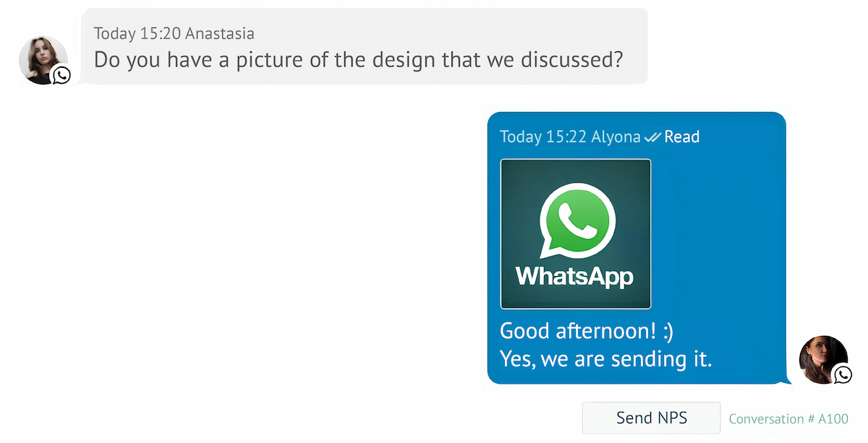
Task: Click the WhatsApp wordmark text in image
Action: (x=574, y=276)
